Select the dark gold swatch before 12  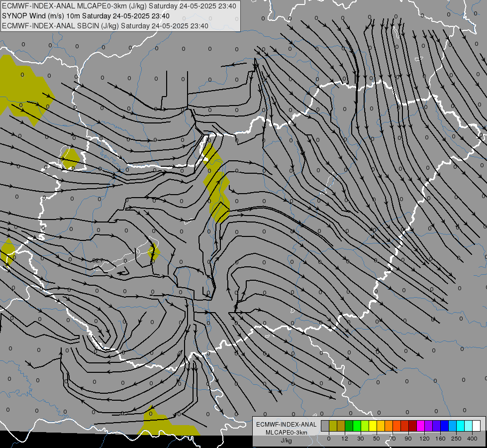click(341, 426)
